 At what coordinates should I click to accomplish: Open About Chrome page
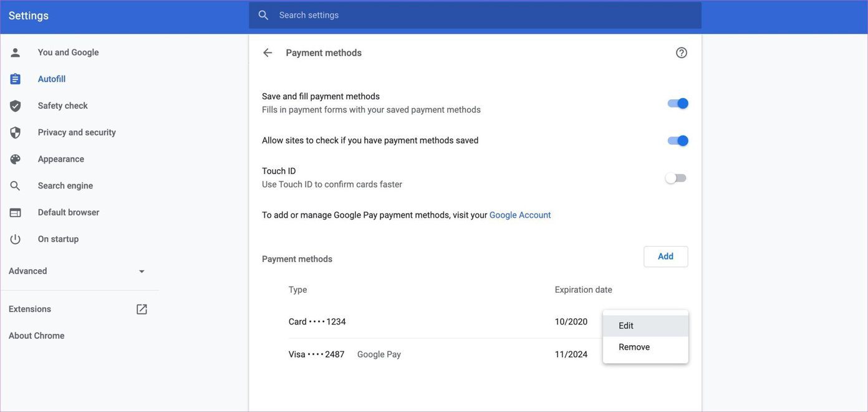[x=36, y=336]
